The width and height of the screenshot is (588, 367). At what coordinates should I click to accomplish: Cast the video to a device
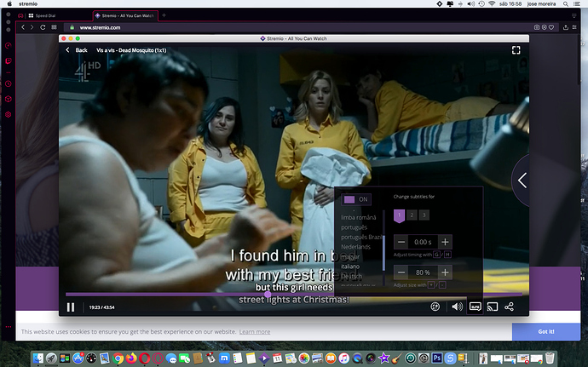click(x=493, y=307)
